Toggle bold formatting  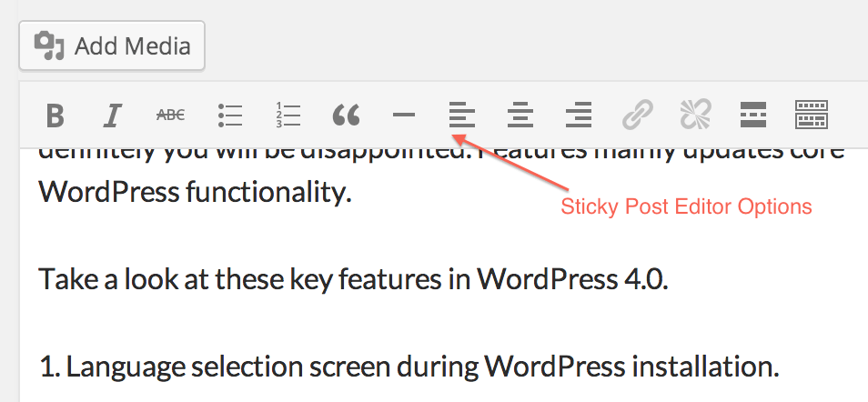click(x=55, y=116)
